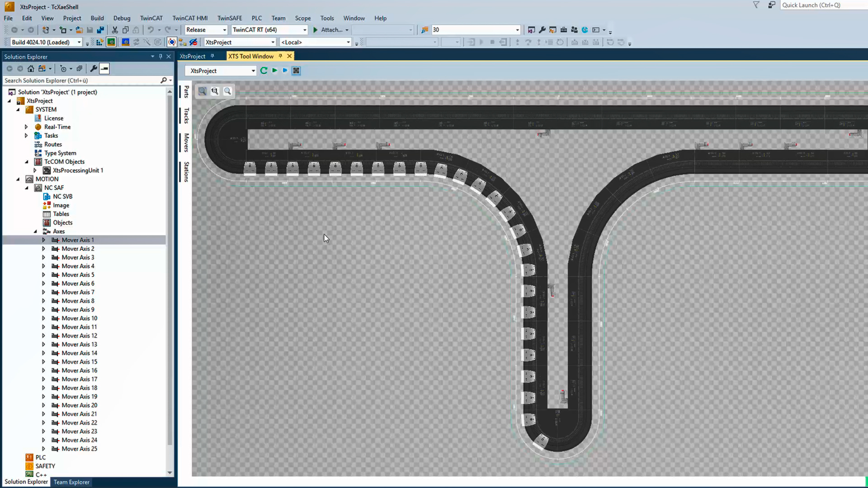Click the Step Play button in XTS toolbar

pyautogui.click(x=285, y=70)
